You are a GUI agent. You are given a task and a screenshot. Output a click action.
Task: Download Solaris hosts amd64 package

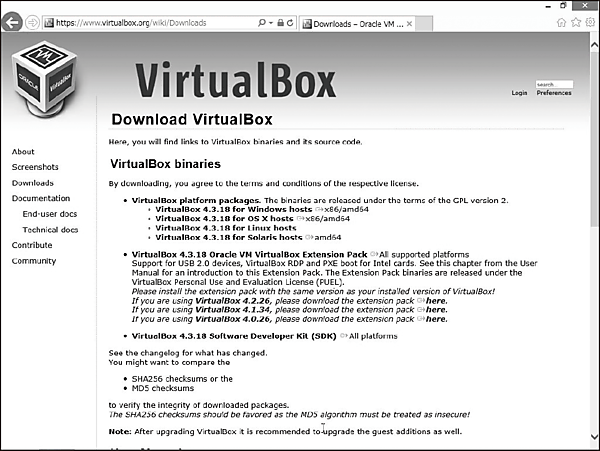tap(328, 237)
